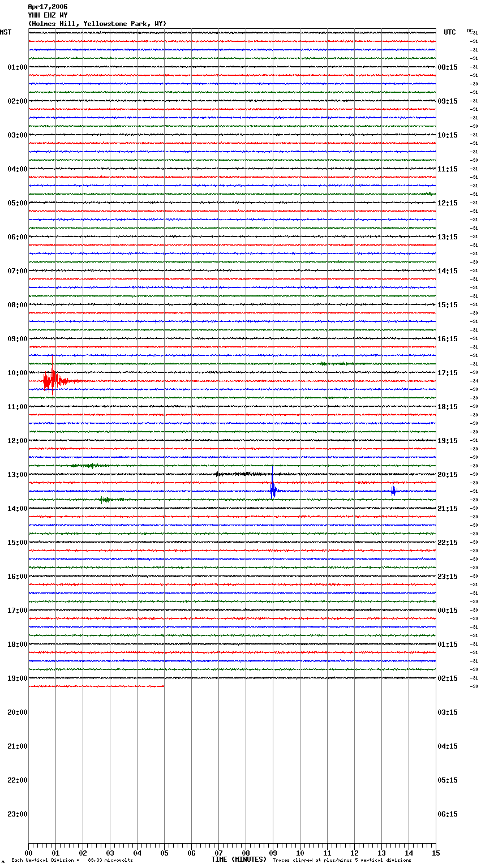The width and height of the screenshot is (481, 868).
Task: Click the '13:00' MST hour label
Action: (18, 475)
